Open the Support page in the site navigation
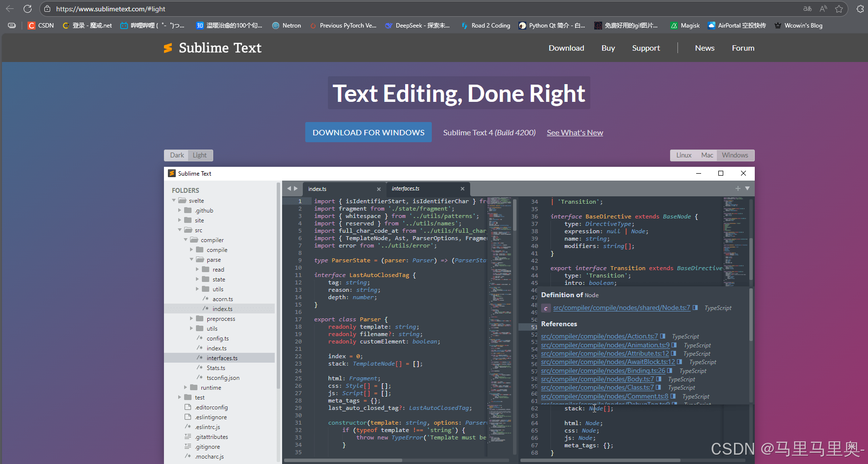Screen dimensions: 868x464 pyautogui.click(x=646, y=48)
